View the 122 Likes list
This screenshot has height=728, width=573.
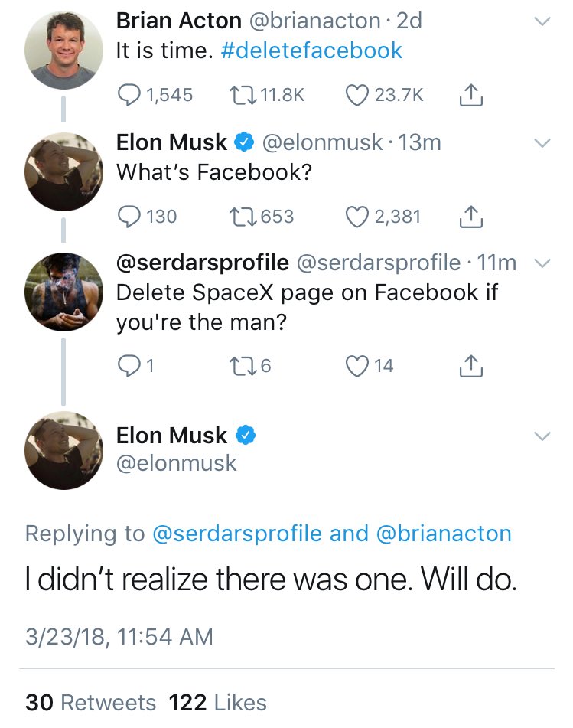217,703
